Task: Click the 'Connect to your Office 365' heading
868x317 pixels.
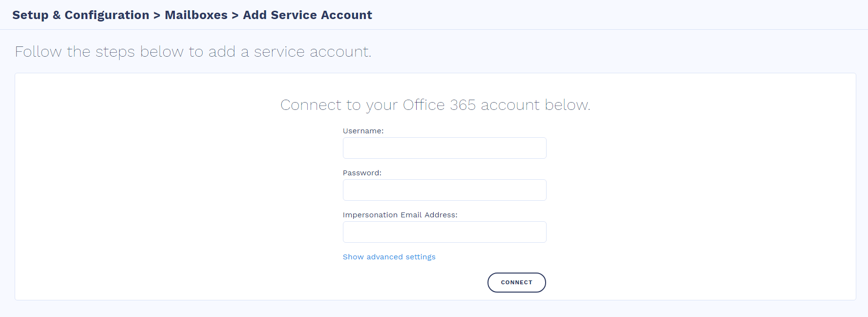Action: tap(435, 105)
